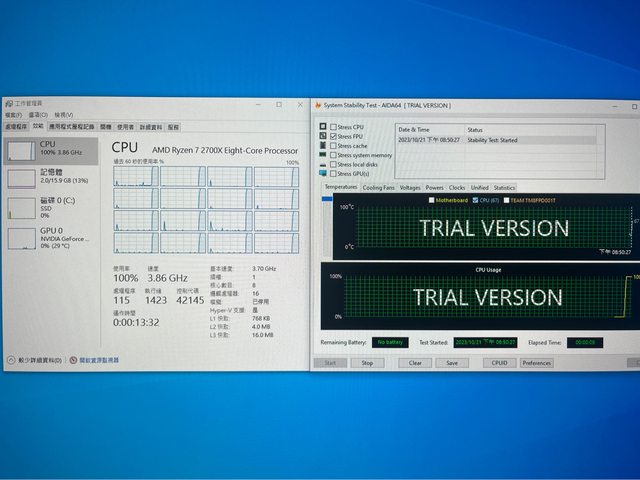This screenshot has width=640, height=480.
Task: Open Resource Monitor via its icon link
Action: (x=74, y=359)
